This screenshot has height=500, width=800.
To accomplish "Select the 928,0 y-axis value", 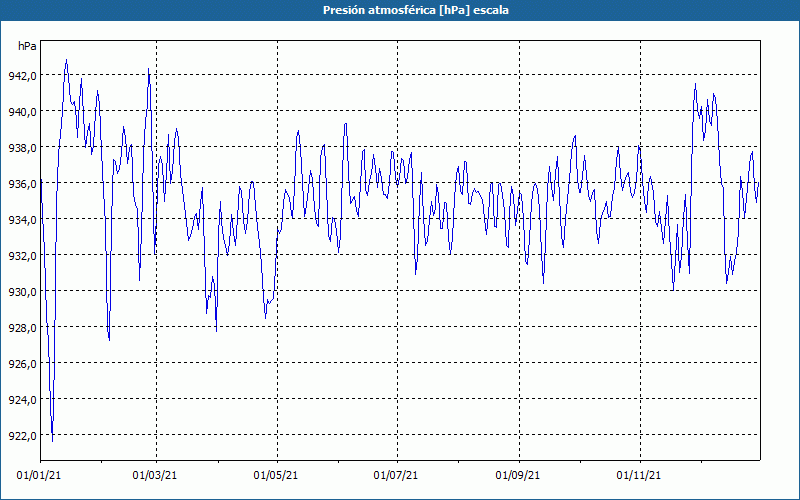I will [x=22, y=328].
